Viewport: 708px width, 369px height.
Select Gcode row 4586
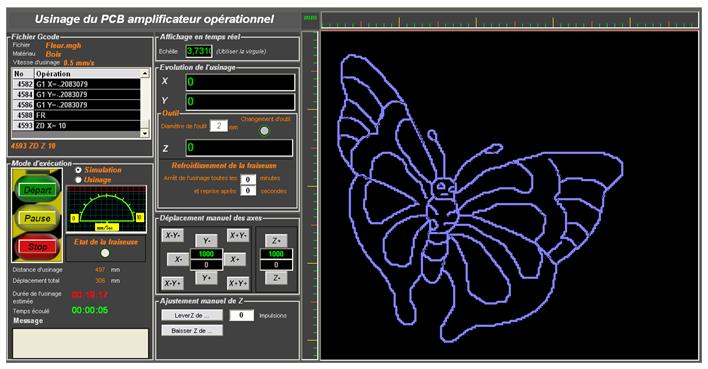click(76, 105)
